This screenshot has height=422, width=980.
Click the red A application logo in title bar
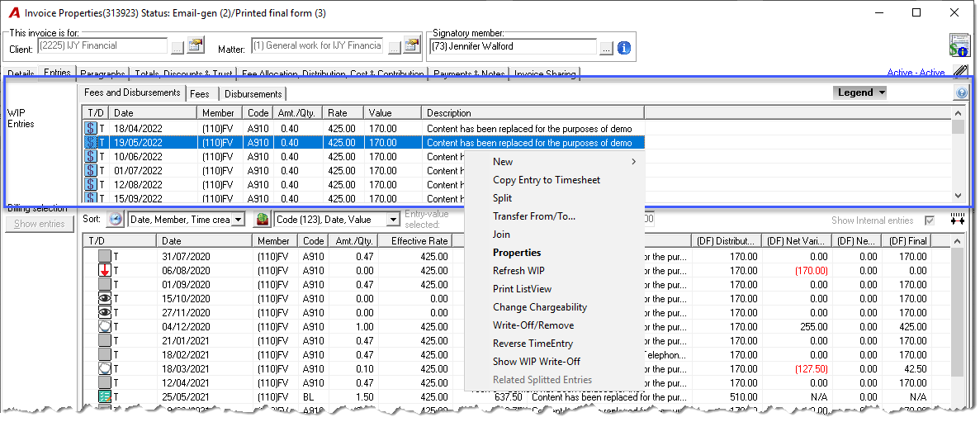[x=14, y=13]
